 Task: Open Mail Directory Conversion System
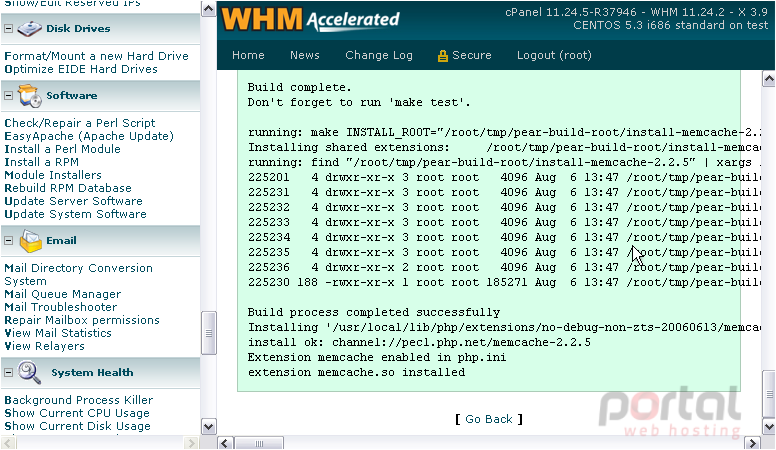[x=78, y=275]
